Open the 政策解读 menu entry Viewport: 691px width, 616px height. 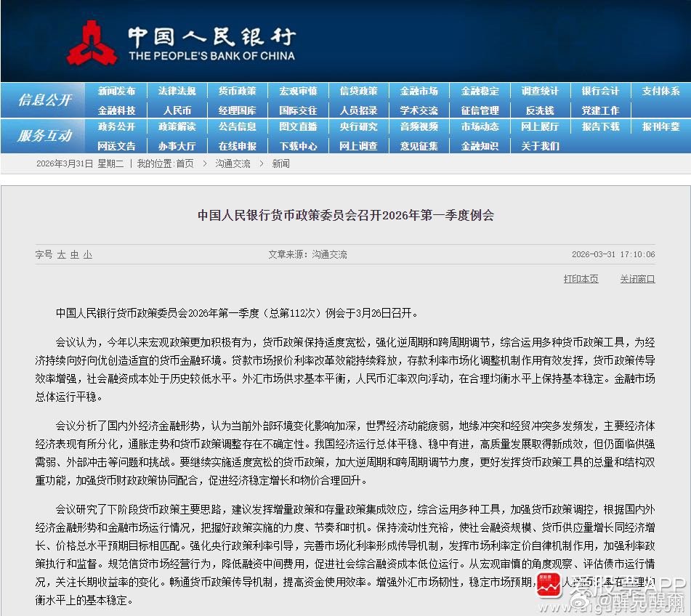point(177,126)
